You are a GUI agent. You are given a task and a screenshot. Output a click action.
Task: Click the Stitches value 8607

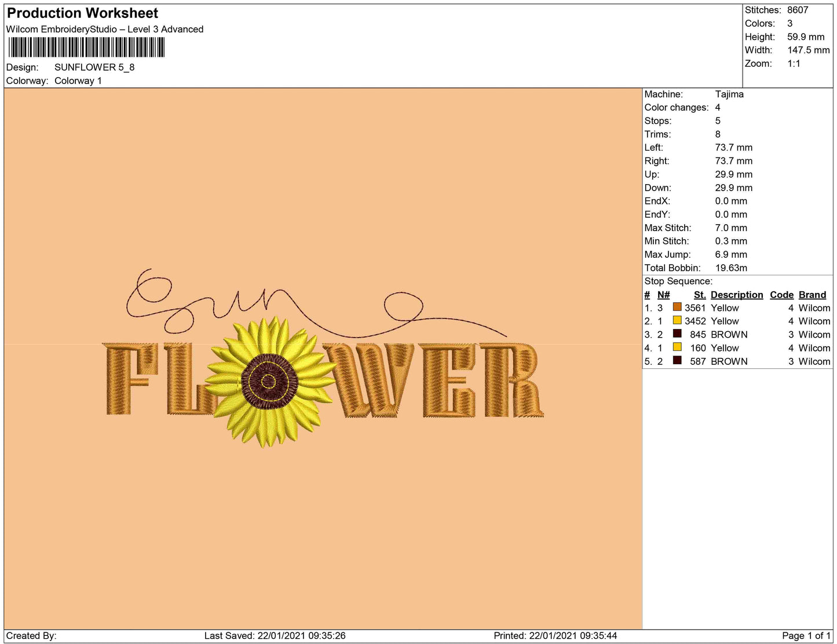797,10
